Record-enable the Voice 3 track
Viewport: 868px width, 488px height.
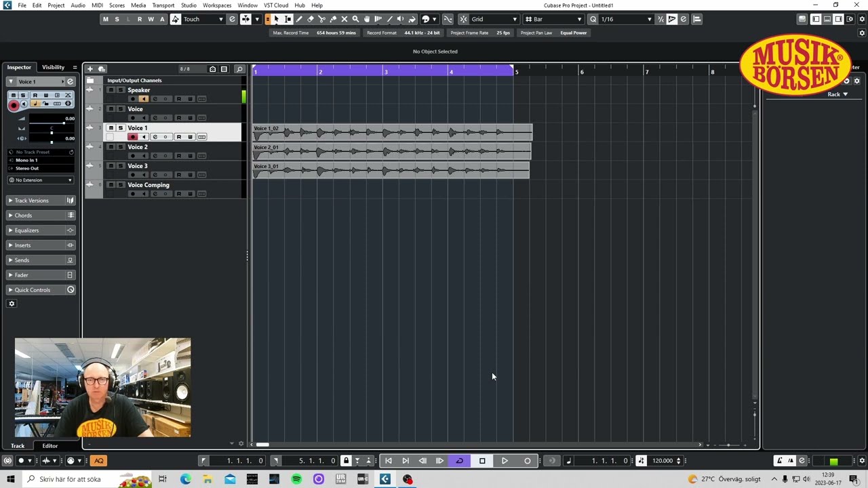[x=132, y=175]
